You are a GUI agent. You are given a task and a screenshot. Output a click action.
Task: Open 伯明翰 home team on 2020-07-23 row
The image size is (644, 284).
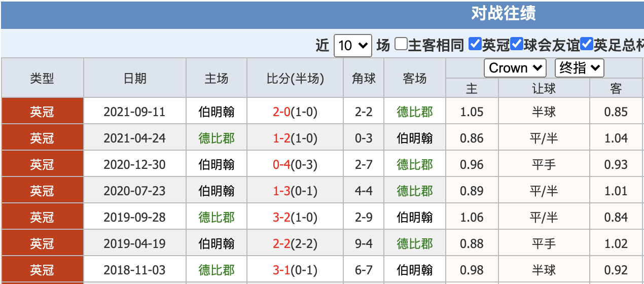pyautogui.click(x=217, y=191)
